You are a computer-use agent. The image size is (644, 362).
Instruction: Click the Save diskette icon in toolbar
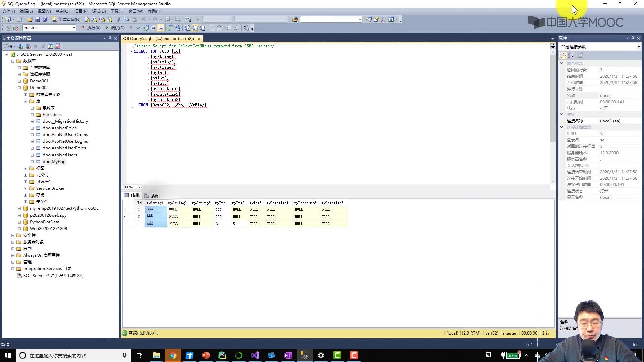pos(38,19)
